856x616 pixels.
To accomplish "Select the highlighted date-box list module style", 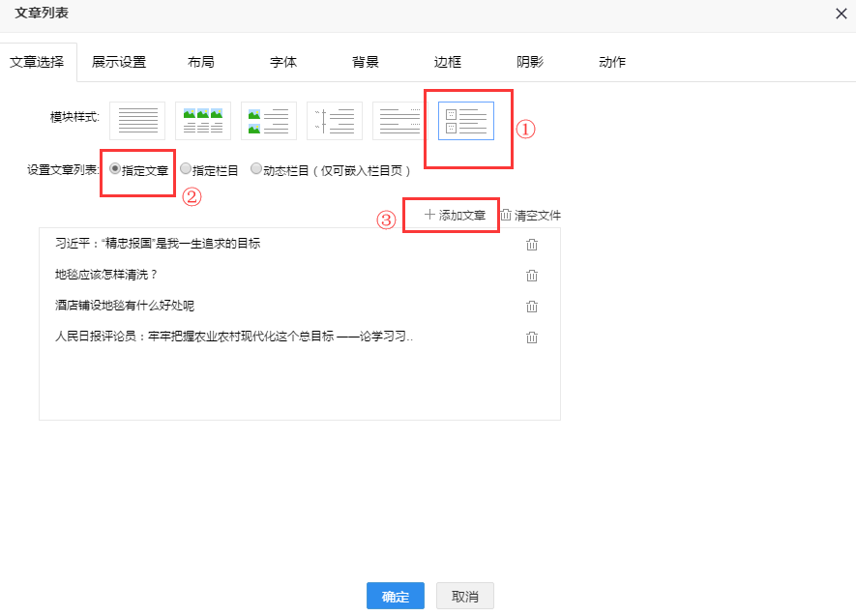I will (x=466, y=121).
